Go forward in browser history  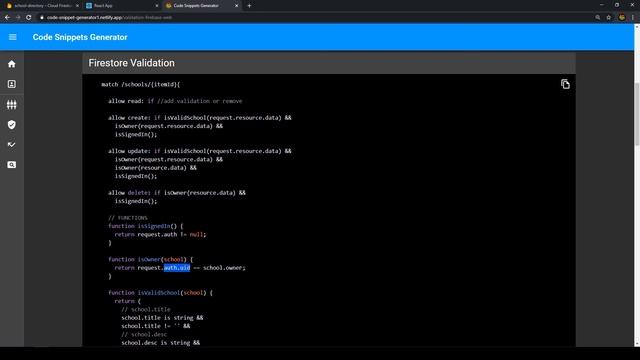coord(18,18)
